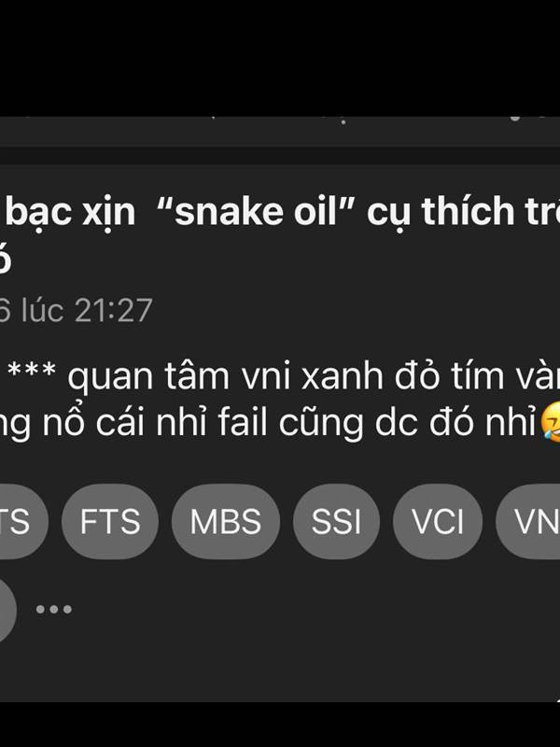Tap the small dot in top bar
This screenshot has width=560, height=747.
point(343,121)
